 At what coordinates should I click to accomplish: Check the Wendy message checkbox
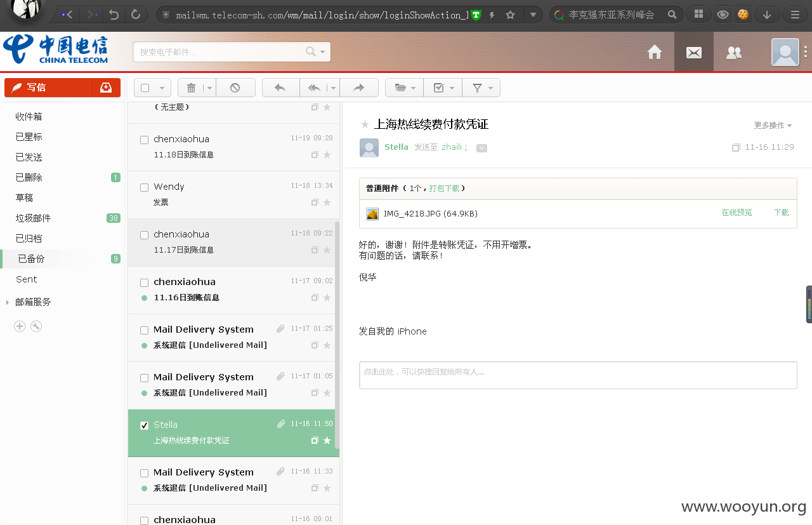point(145,187)
